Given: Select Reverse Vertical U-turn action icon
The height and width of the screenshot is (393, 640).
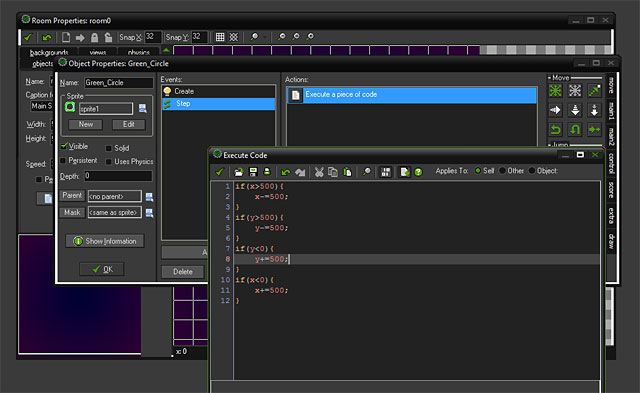Looking at the screenshot, I should tap(575, 129).
